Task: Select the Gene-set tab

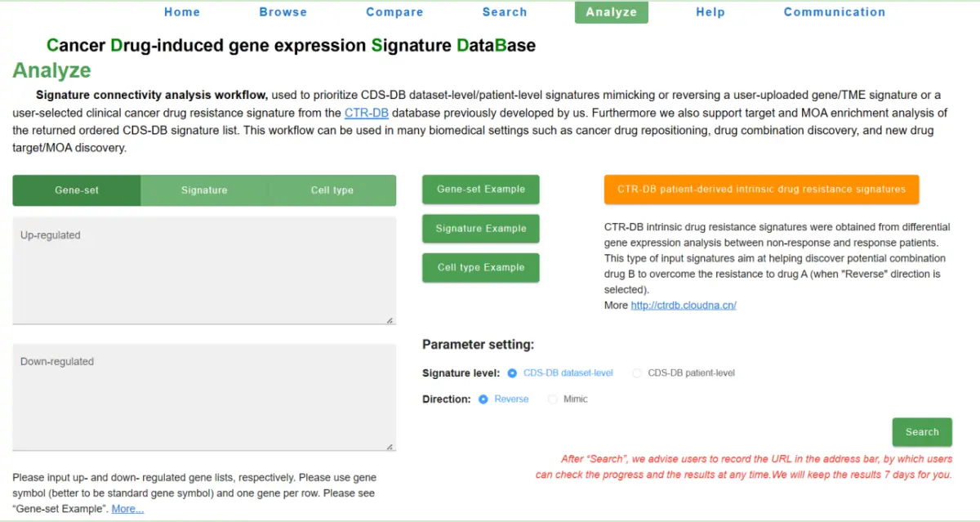Action: click(77, 190)
